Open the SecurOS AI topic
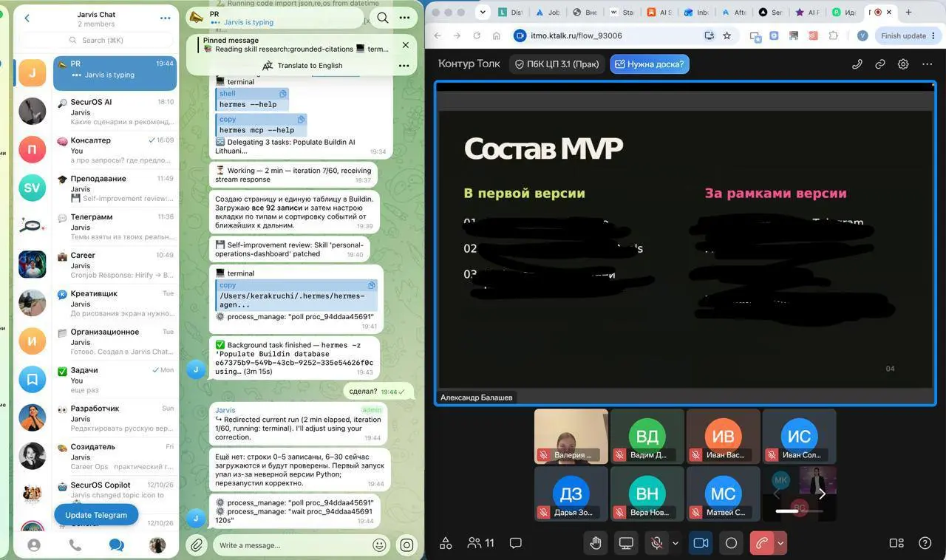This screenshot has height=560, width=946. [x=115, y=112]
